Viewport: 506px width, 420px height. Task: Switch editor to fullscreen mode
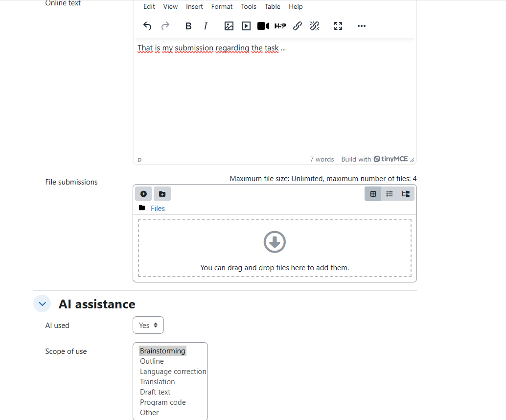(338, 26)
